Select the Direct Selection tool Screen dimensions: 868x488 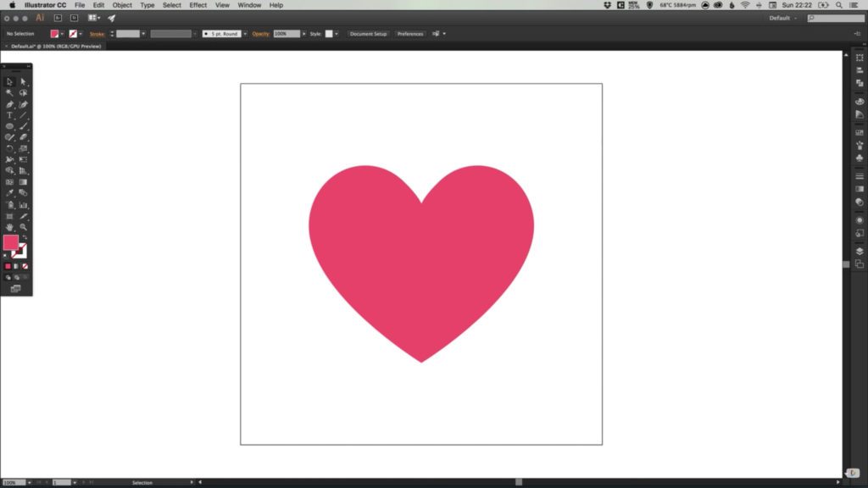24,81
